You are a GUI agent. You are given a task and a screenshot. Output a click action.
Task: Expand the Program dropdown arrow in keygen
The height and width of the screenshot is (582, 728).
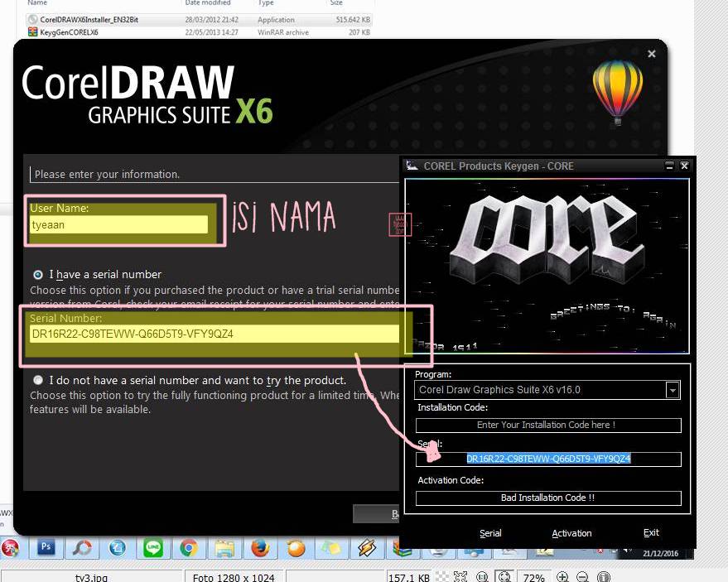pos(673,390)
